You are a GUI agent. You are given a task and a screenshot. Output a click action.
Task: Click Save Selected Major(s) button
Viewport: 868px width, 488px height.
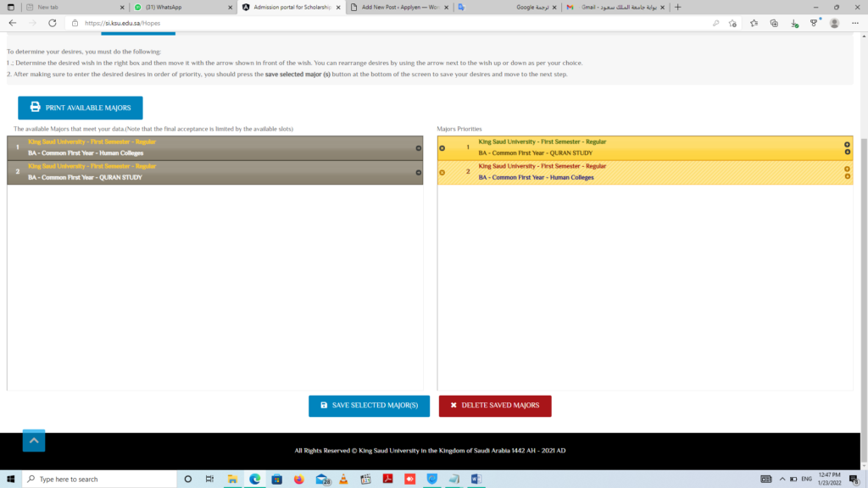point(370,406)
